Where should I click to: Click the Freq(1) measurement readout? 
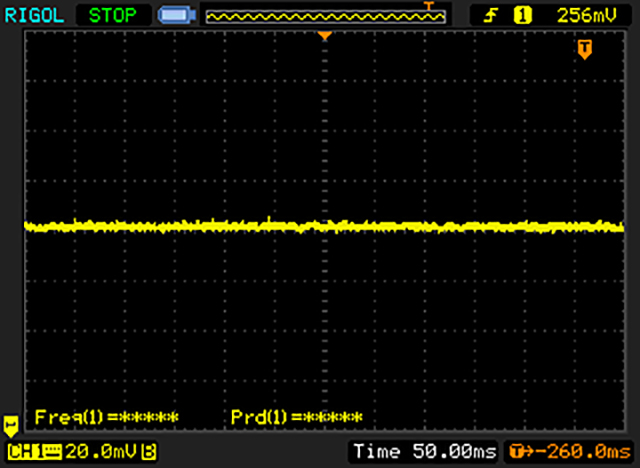[107, 417]
